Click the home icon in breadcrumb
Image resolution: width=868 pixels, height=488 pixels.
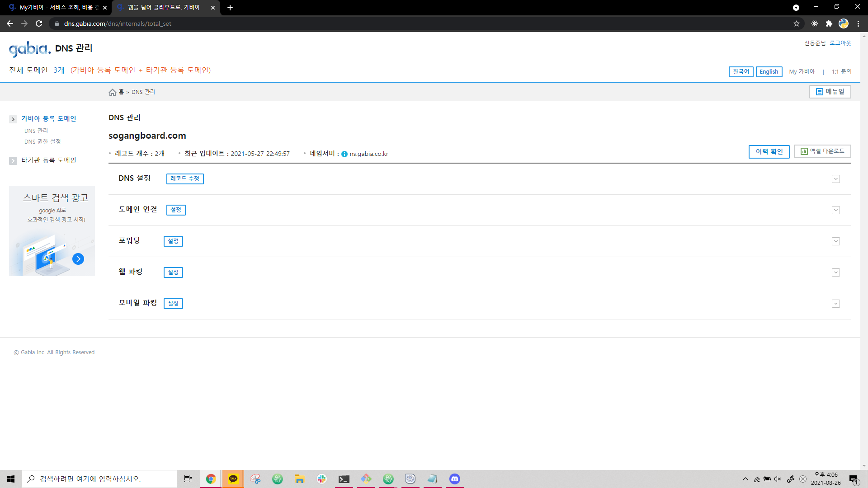[x=113, y=92]
